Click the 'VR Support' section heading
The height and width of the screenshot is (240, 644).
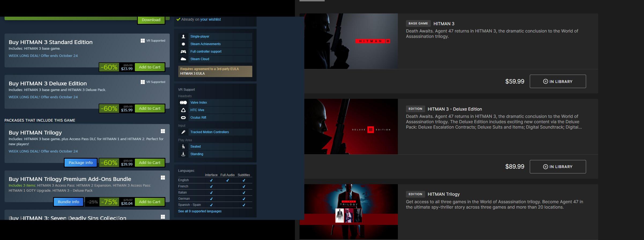(x=186, y=90)
